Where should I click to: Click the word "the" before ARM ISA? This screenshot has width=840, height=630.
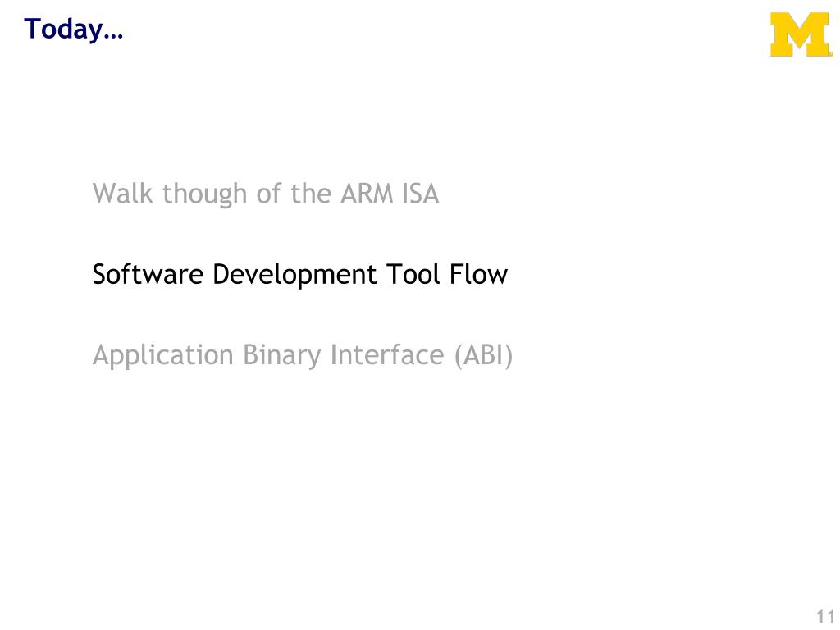pyautogui.click(x=310, y=194)
